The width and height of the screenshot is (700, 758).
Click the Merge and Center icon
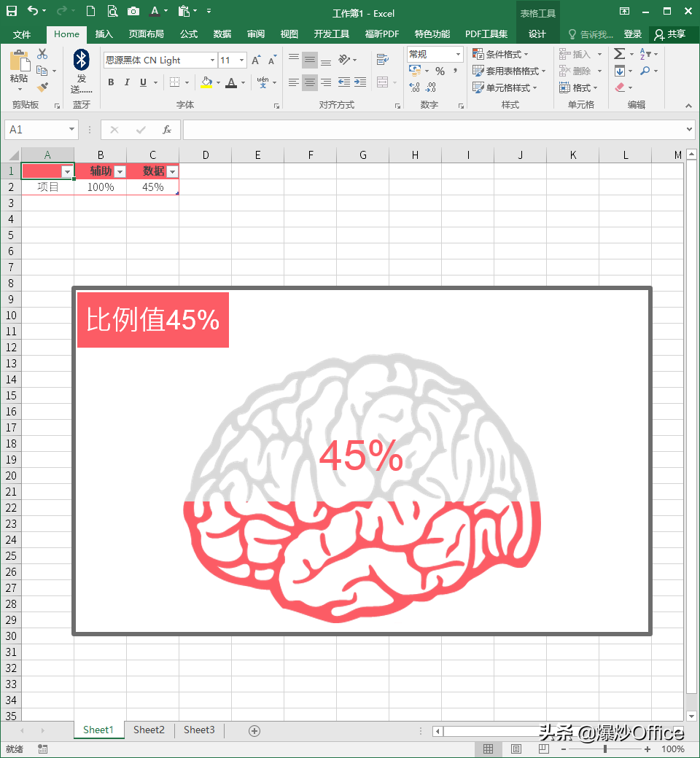(383, 82)
